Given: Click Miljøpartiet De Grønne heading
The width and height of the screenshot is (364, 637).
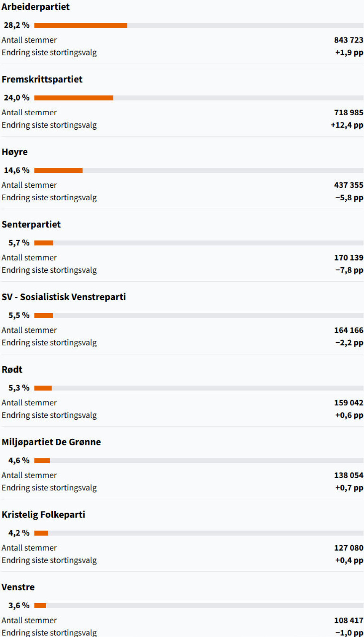Looking at the screenshot, I should (51, 442).
